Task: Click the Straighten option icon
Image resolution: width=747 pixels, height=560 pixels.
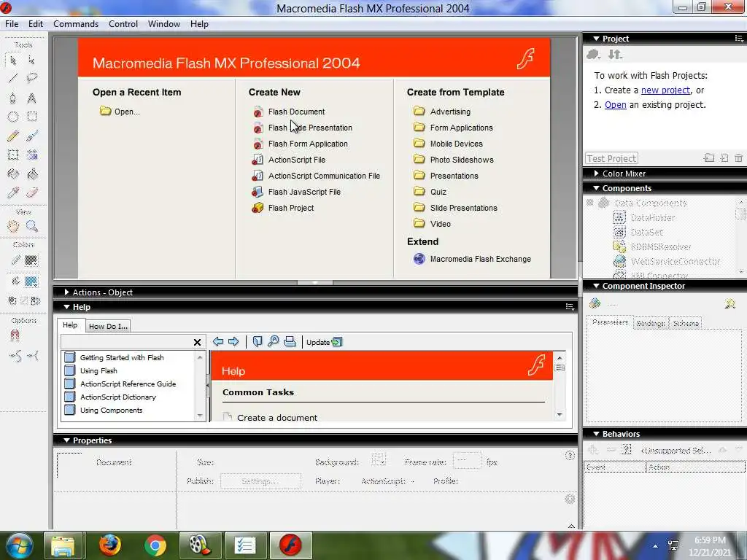Action: tap(33, 356)
